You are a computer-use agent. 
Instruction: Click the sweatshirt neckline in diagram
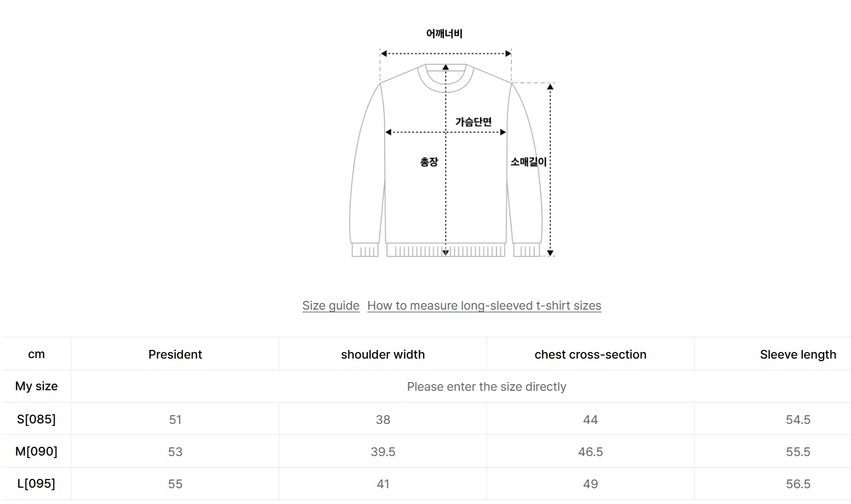(x=445, y=79)
